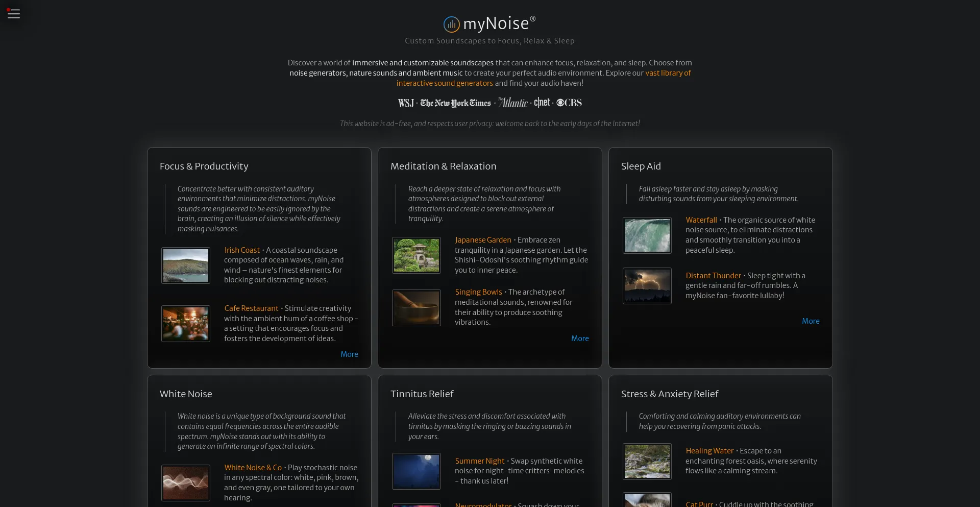
Task: Open the White Noise & Co thumbnail
Action: (186, 483)
